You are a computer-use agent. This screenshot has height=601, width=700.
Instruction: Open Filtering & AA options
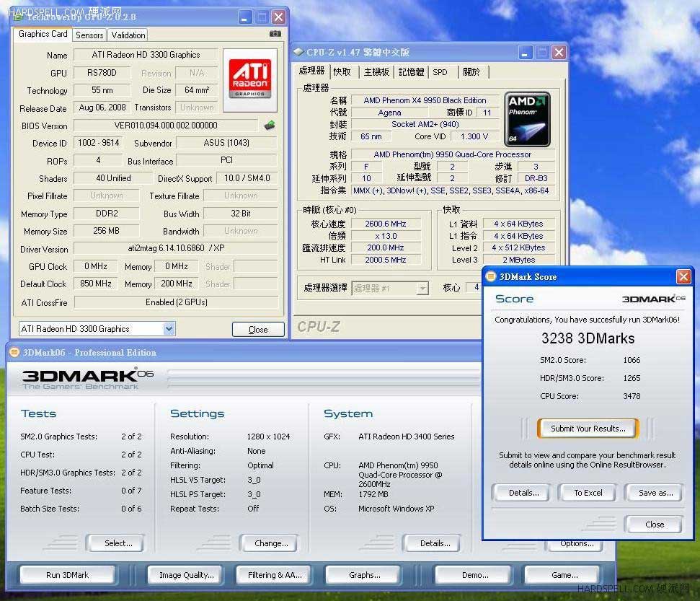(x=275, y=575)
